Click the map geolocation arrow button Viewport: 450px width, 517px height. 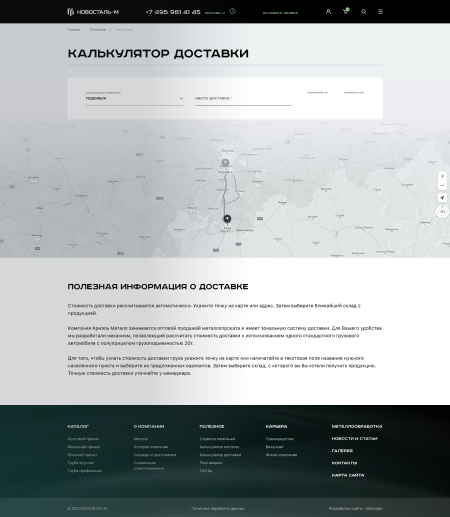coord(442,198)
